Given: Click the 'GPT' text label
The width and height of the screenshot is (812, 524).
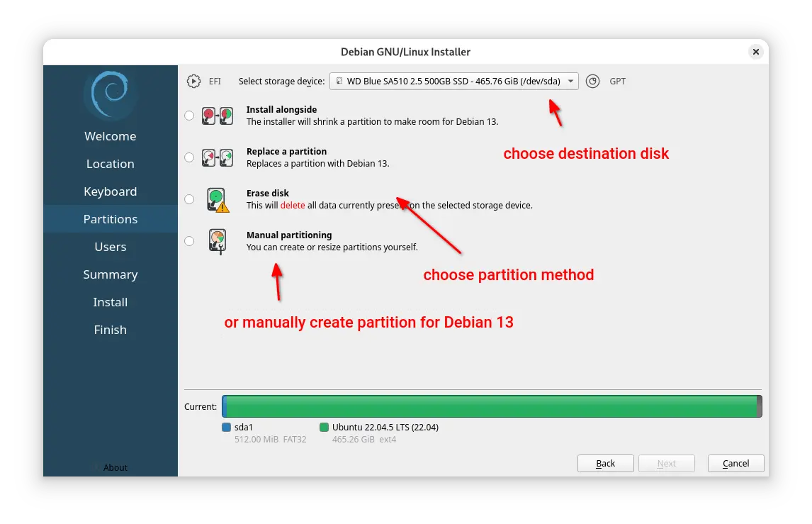Looking at the screenshot, I should tap(617, 82).
